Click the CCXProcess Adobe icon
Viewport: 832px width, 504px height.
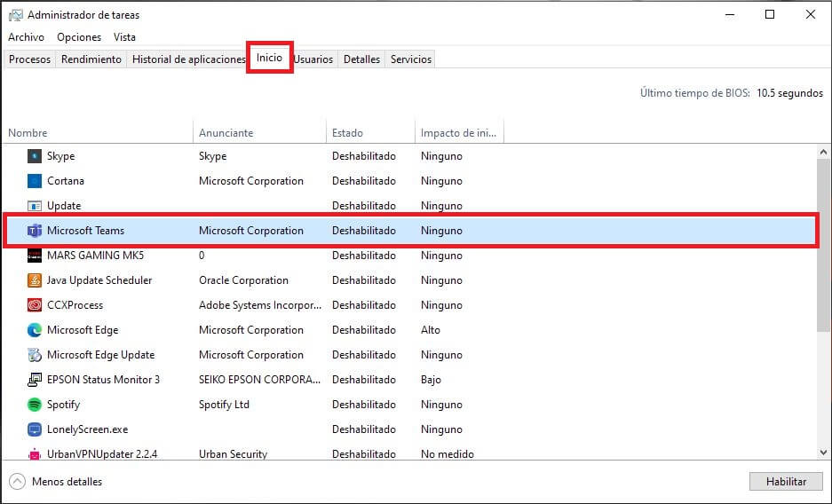(35, 305)
